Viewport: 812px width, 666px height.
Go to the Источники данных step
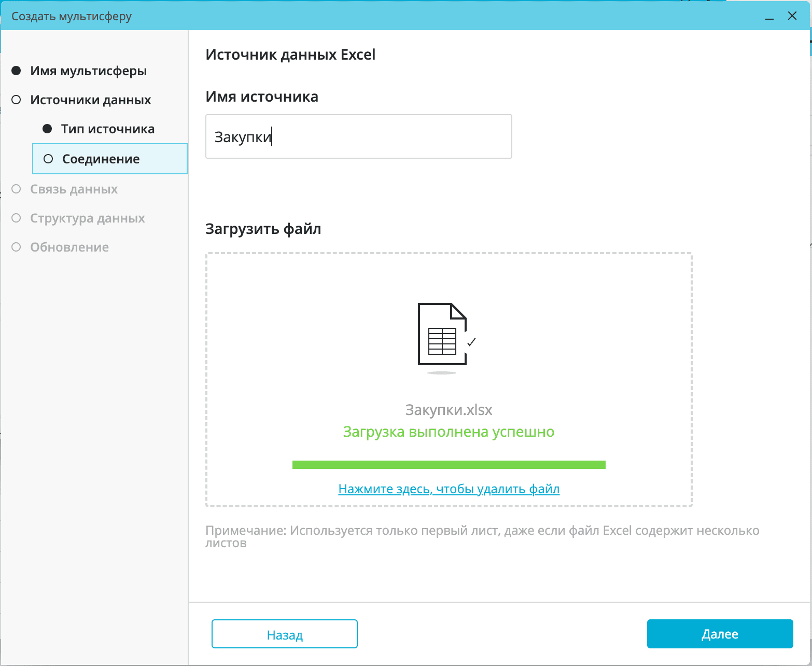coord(90,100)
